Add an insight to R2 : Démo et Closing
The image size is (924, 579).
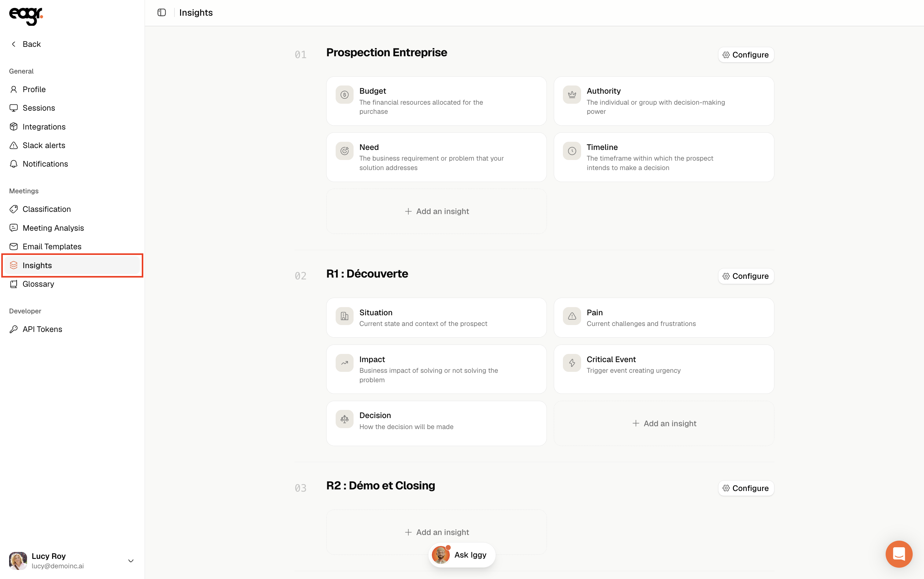coord(436,532)
